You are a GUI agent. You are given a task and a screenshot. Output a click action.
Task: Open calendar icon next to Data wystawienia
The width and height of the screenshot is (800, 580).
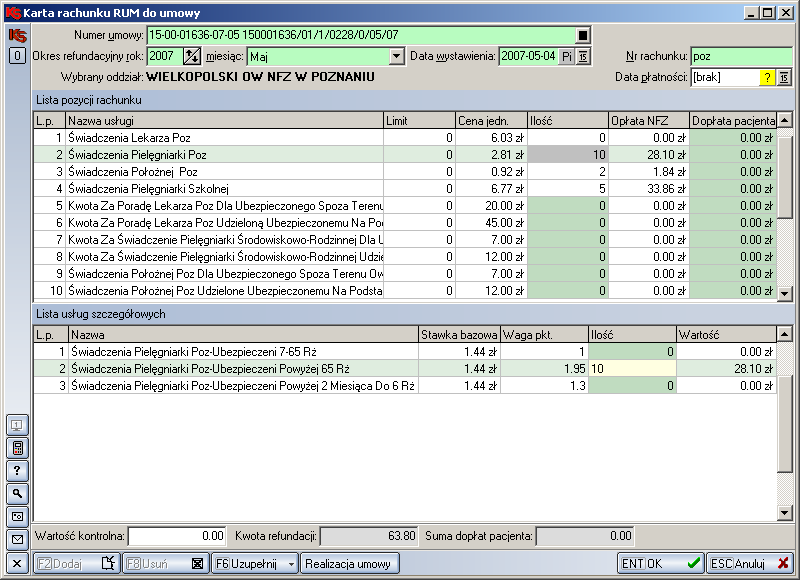[583, 56]
